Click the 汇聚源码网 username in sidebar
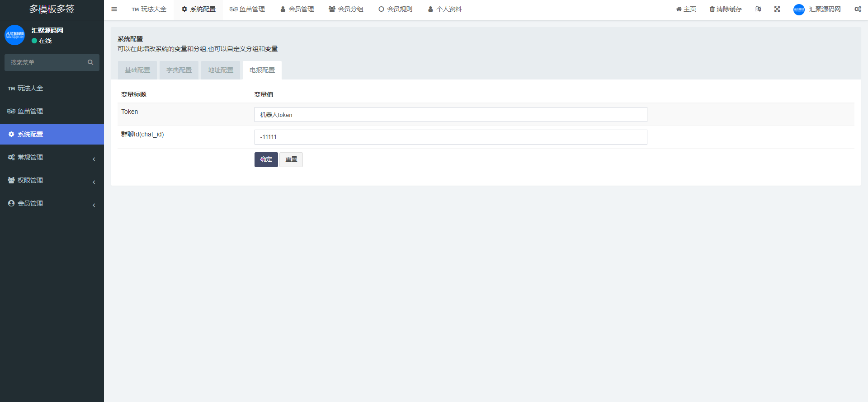Image resolution: width=868 pixels, height=402 pixels. [47, 30]
